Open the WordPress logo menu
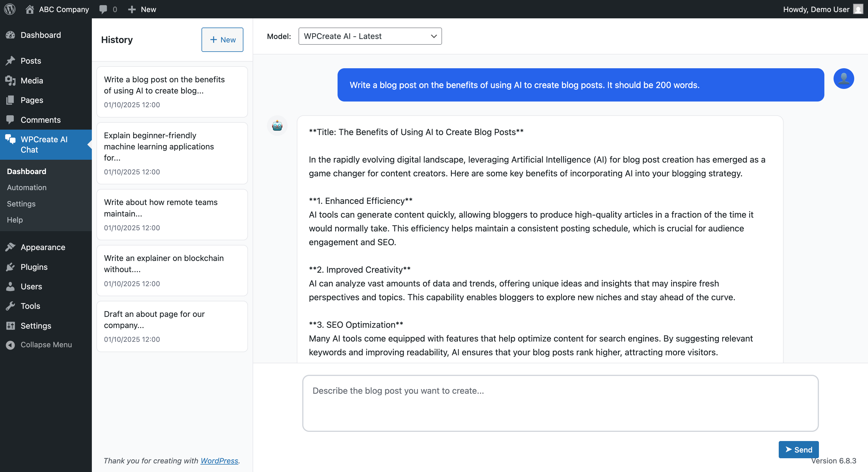Image resolution: width=868 pixels, height=472 pixels. click(x=9, y=9)
